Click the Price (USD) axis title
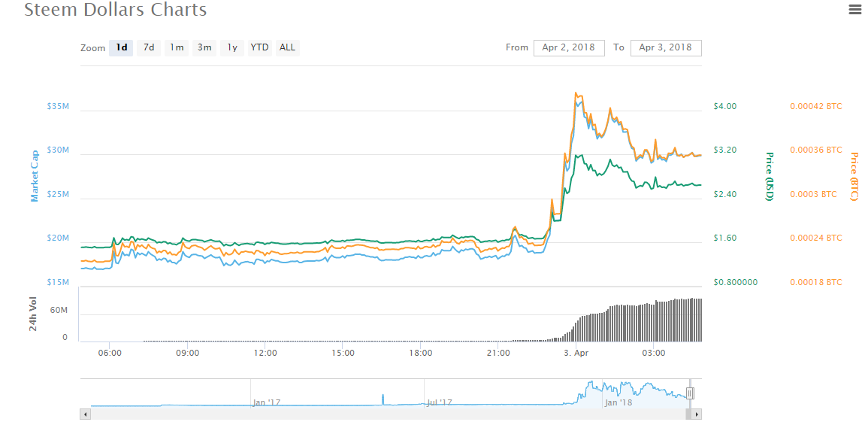Viewport: 868px width, 425px height. 769,176
